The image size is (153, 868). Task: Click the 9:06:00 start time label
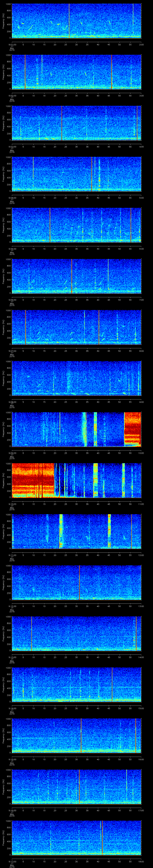pyautogui.click(x=12, y=300)
